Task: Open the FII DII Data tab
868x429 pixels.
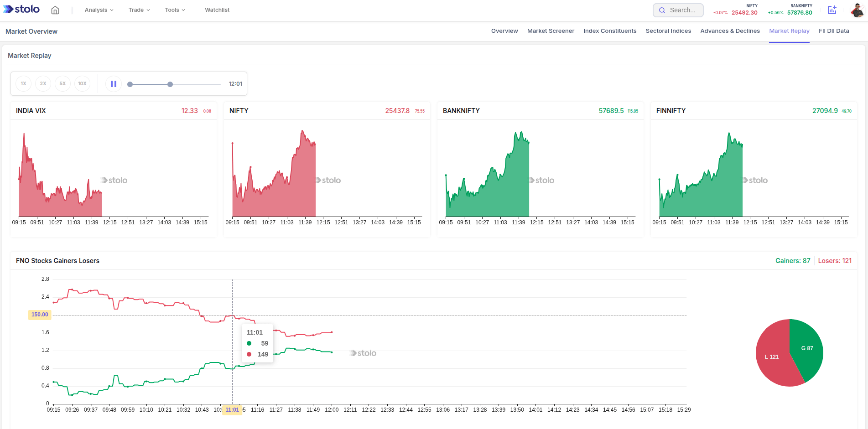Action: point(834,31)
